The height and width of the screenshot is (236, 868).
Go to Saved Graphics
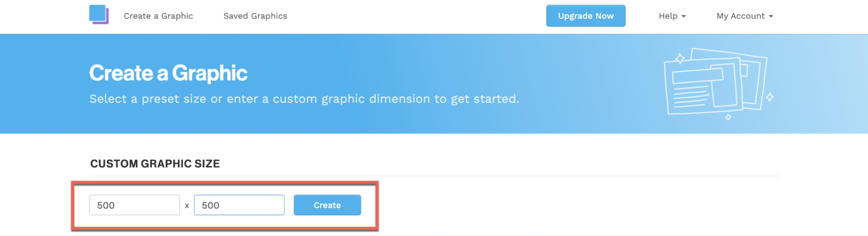255,16
